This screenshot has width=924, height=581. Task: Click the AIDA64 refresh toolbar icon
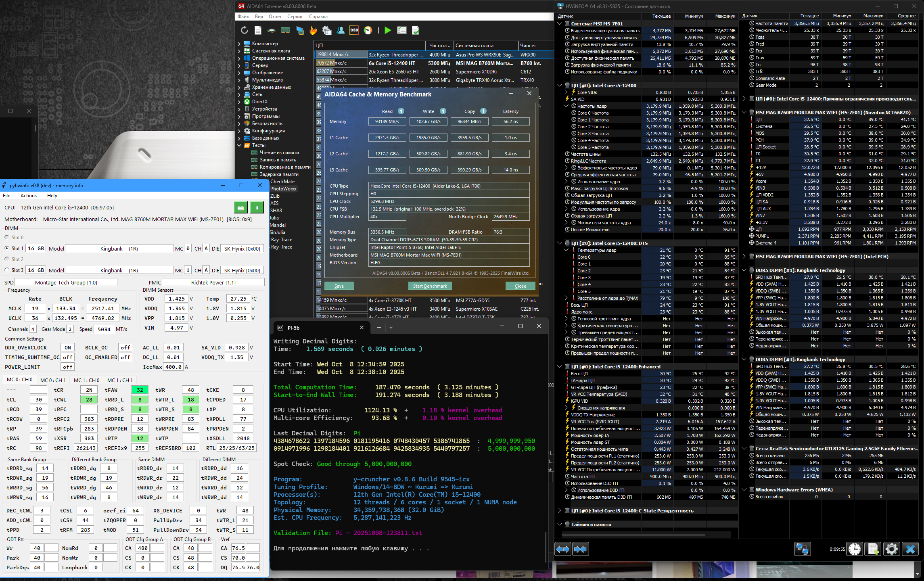coord(244,30)
